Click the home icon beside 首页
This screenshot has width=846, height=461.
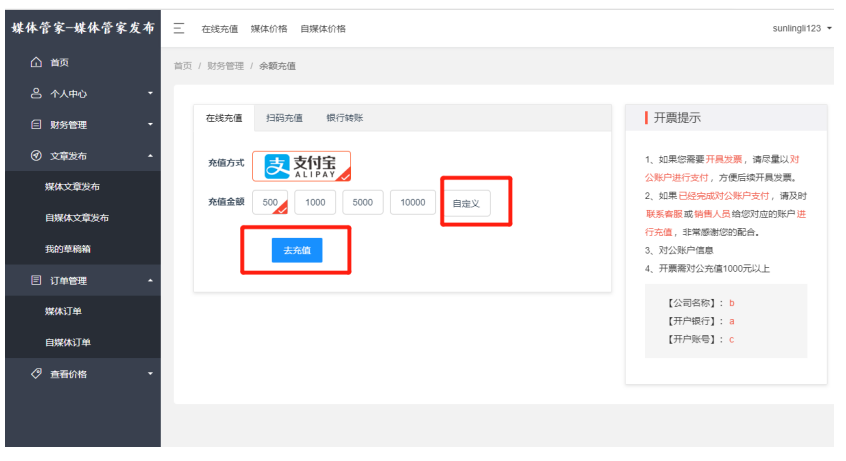click(x=36, y=62)
